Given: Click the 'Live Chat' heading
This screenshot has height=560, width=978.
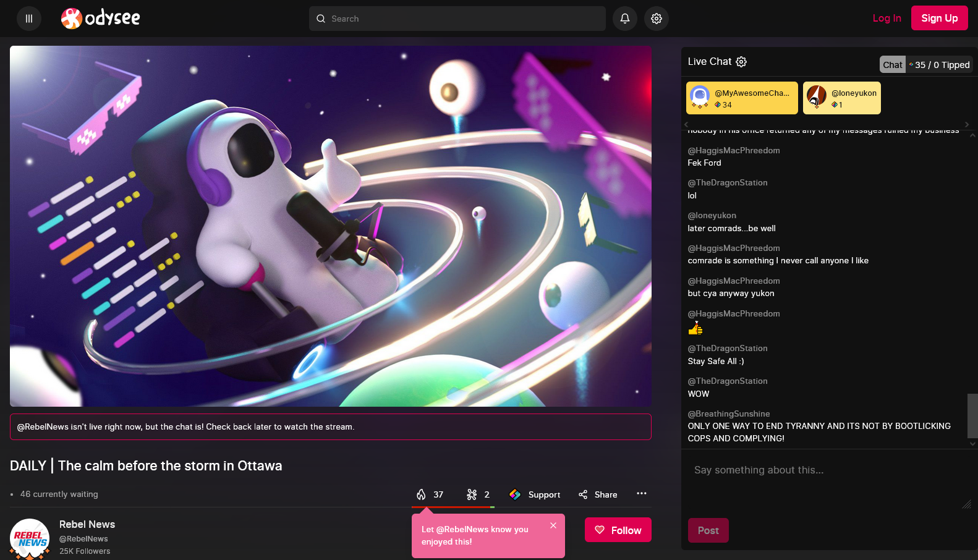Looking at the screenshot, I should pyautogui.click(x=709, y=61).
